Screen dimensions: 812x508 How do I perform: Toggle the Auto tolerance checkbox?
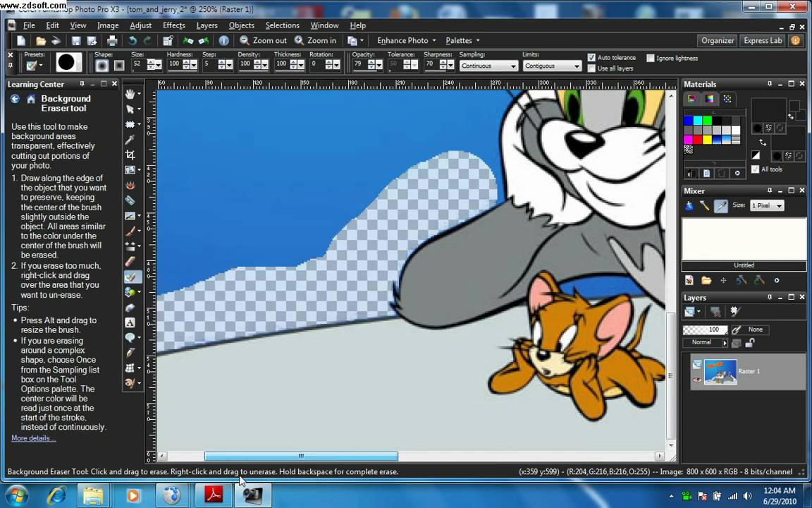pos(591,58)
